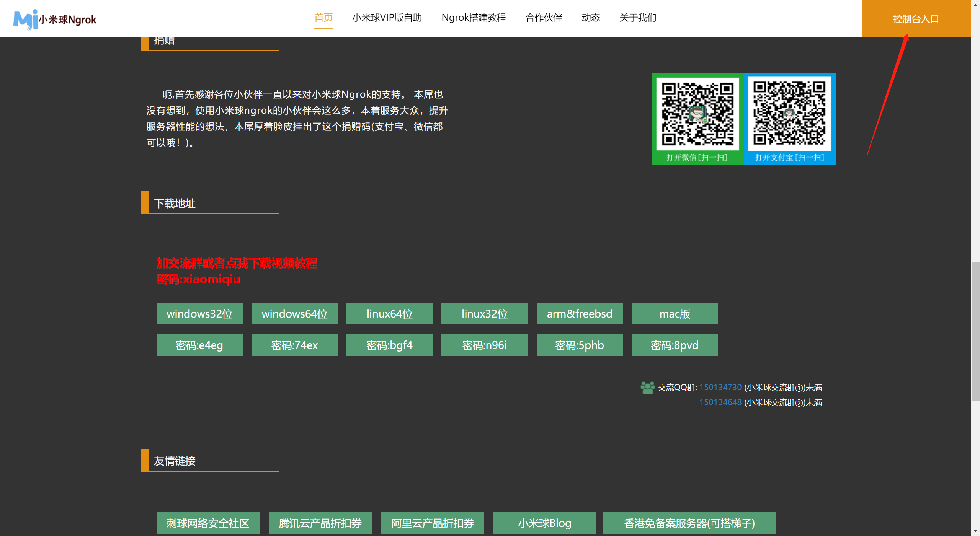The height and width of the screenshot is (536, 980).
Task: Open the 合作伙伴 navigation item
Action: [x=544, y=18]
